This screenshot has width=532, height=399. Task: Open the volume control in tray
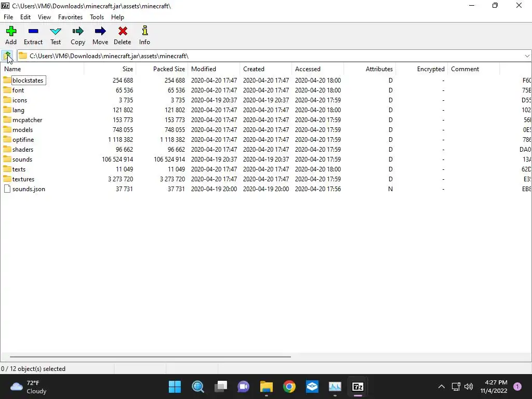click(469, 387)
